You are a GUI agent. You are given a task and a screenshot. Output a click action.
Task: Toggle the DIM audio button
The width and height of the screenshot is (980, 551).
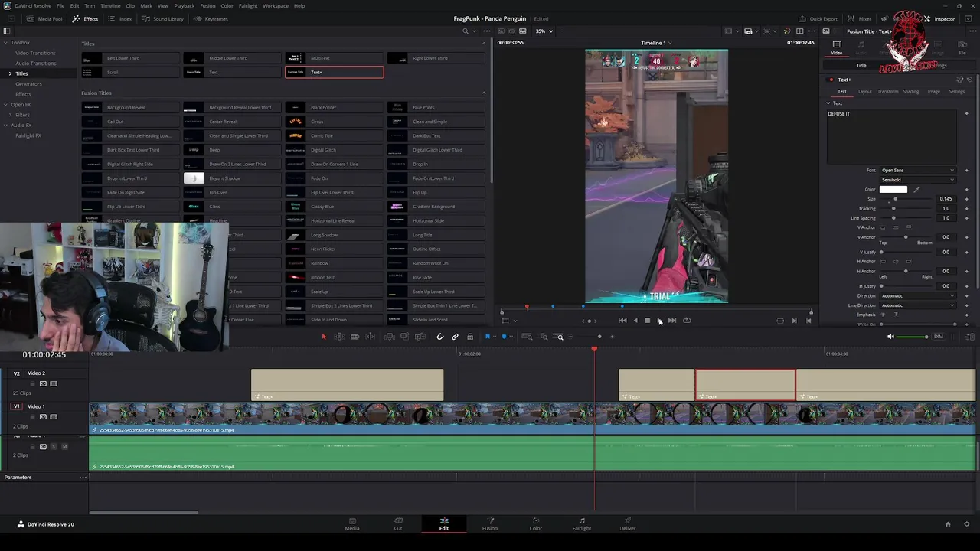(x=939, y=337)
